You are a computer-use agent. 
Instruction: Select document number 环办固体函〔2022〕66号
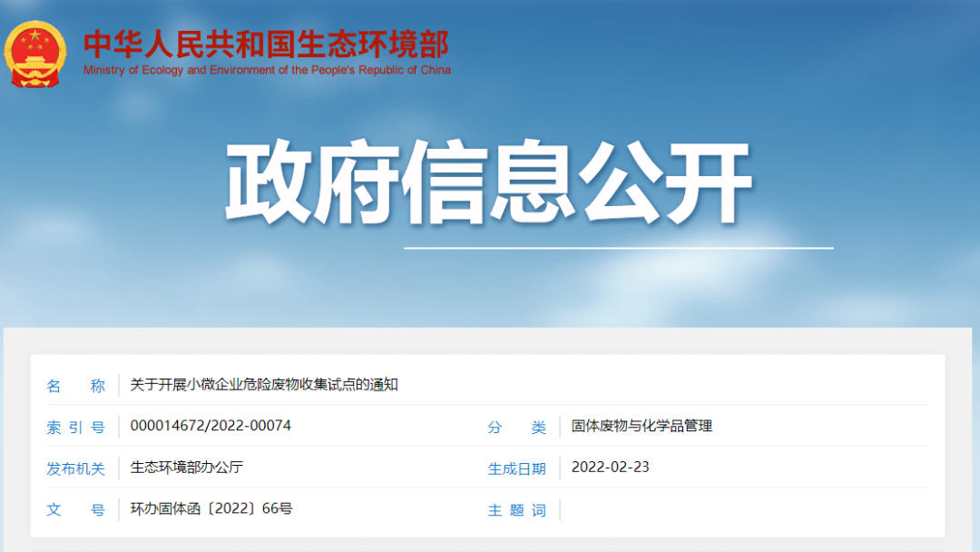point(211,508)
